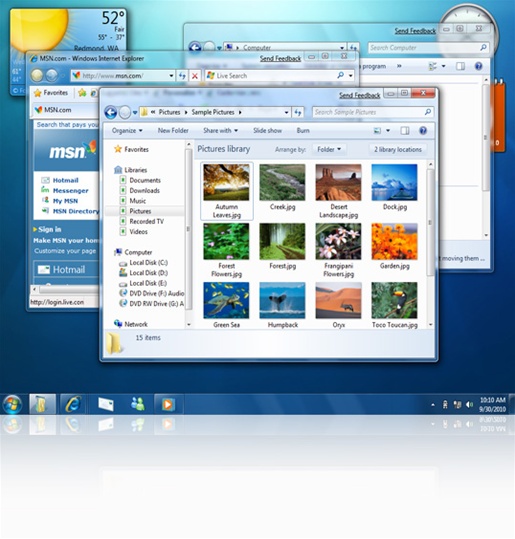The image size is (515, 539).
Task: Open the volume speaker tray icon
Action: pos(469,405)
